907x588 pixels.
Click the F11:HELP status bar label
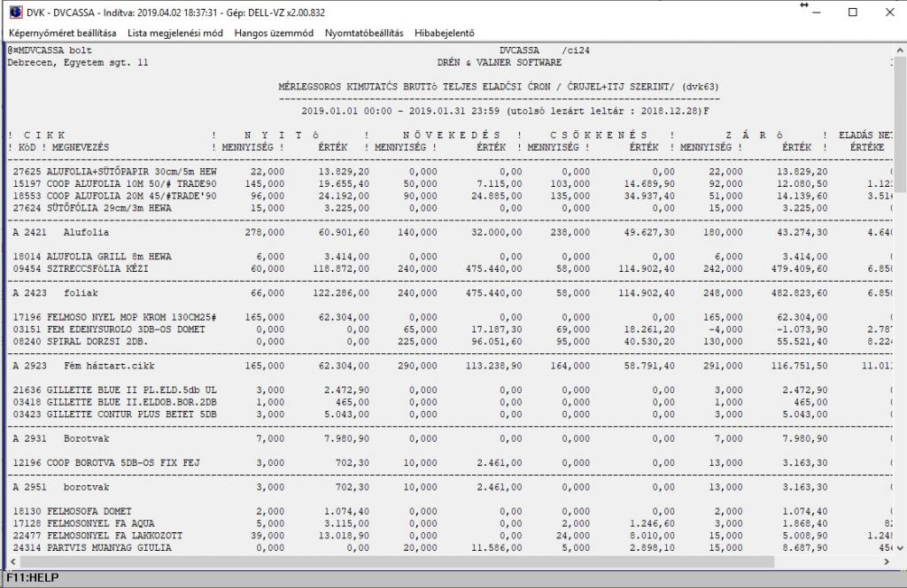(33, 577)
